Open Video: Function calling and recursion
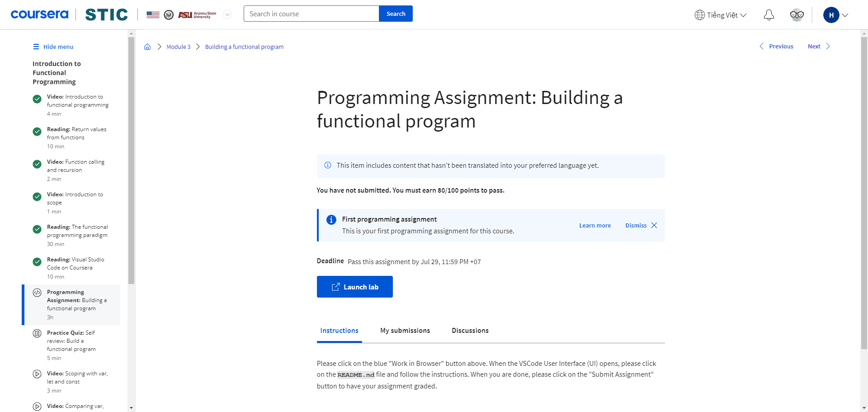 pyautogui.click(x=72, y=170)
